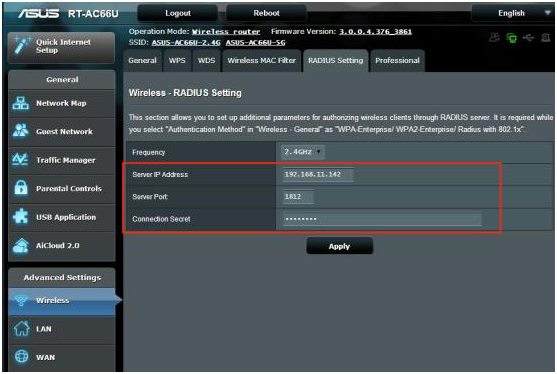
Task: Focus the Server IP Address field
Action: pyautogui.click(x=318, y=174)
